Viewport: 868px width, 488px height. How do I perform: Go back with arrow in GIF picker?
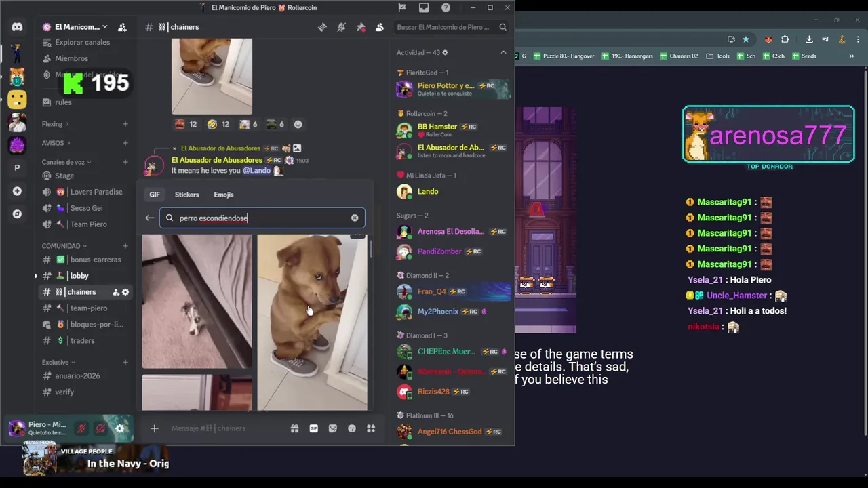[x=150, y=218]
